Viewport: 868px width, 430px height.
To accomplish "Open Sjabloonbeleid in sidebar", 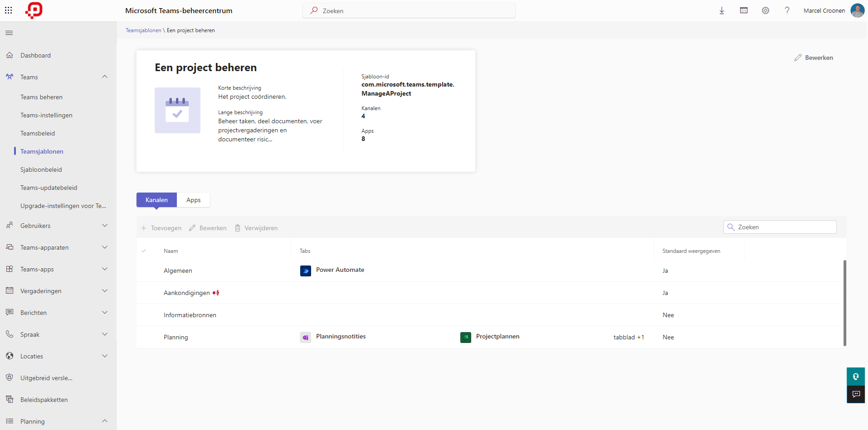I will [41, 169].
